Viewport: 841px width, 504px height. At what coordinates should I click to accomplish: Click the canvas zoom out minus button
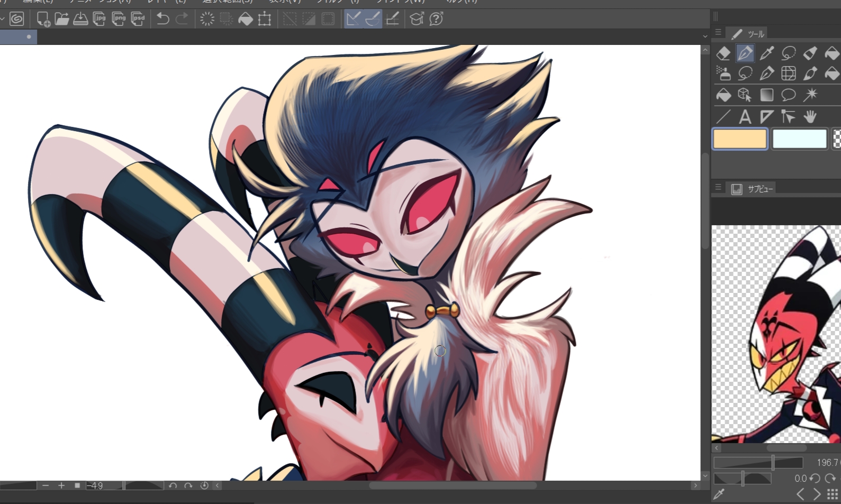point(46,485)
